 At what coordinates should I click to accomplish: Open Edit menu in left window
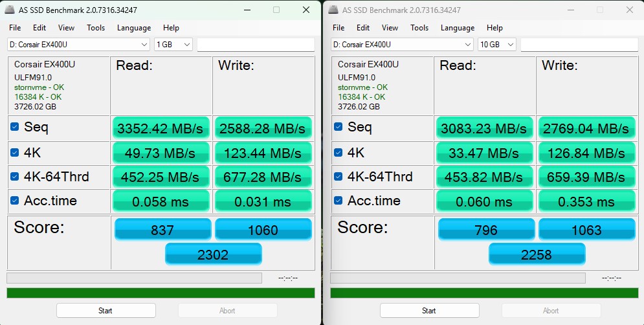tap(39, 28)
